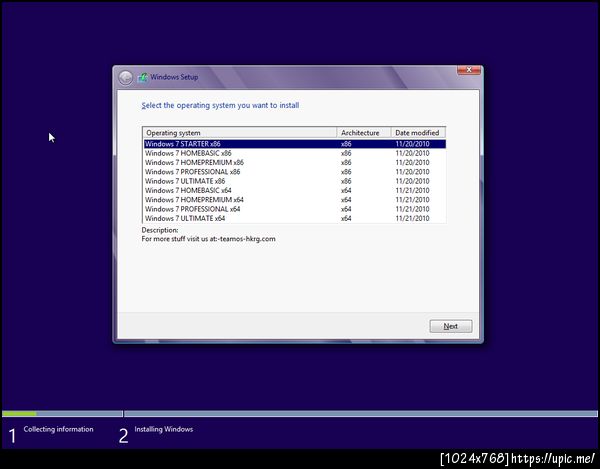
Task: Click the Collecting information step label
Action: 59,429
